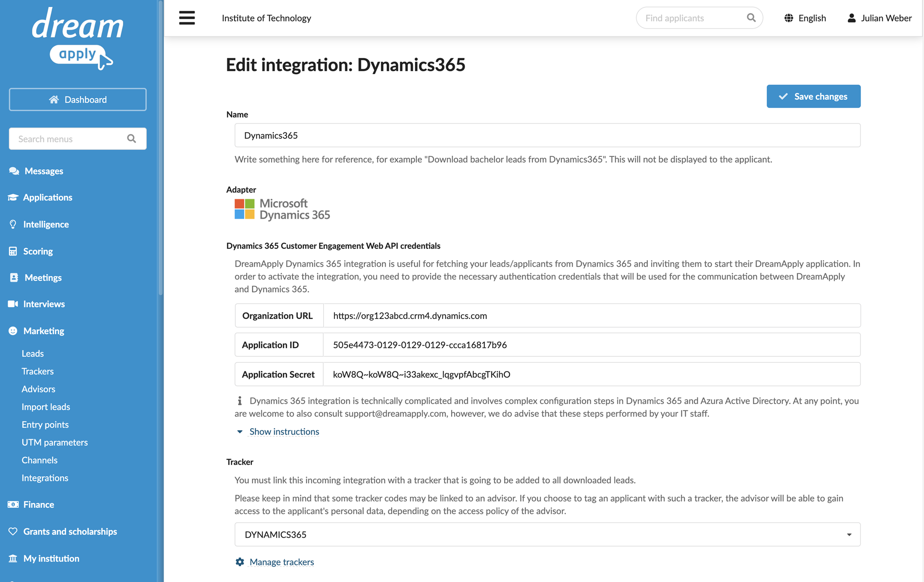Viewport: 924px width, 582px height.
Task: Click the checkmark icon in Save changes
Action: (x=783, y=96)
